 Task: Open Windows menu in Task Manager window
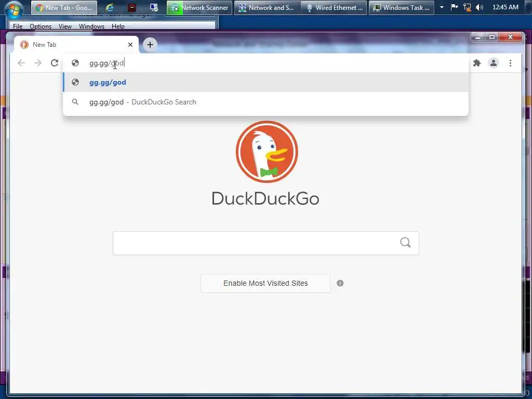[91, 26]
